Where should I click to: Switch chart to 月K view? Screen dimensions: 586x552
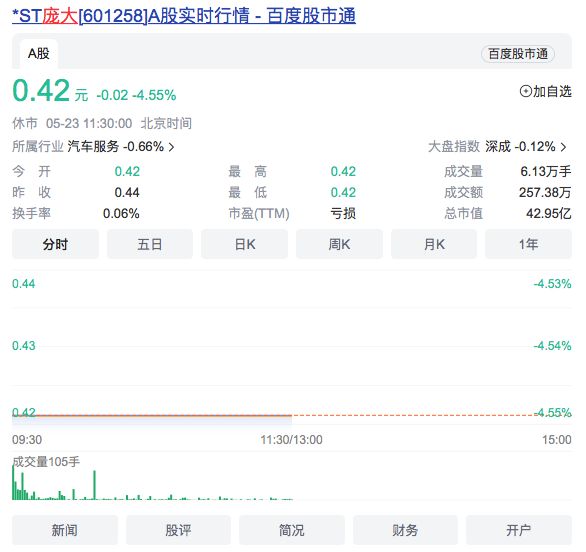[x=434, y=244]
